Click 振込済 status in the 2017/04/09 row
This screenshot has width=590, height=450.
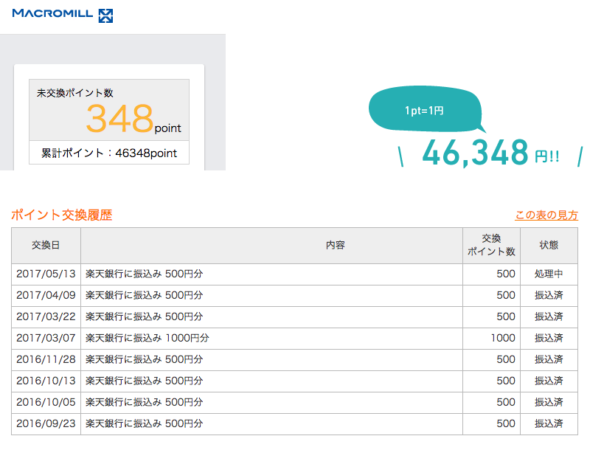[549, 295]
